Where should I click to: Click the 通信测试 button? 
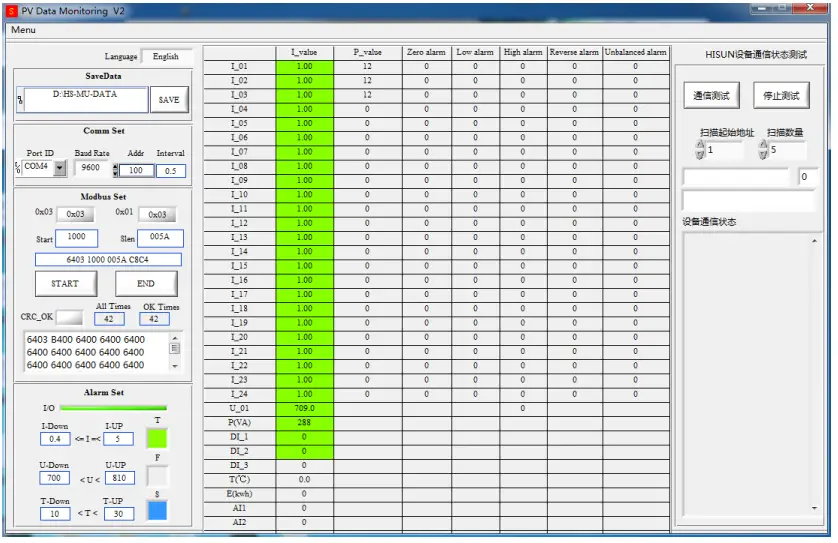click(711, 96)
